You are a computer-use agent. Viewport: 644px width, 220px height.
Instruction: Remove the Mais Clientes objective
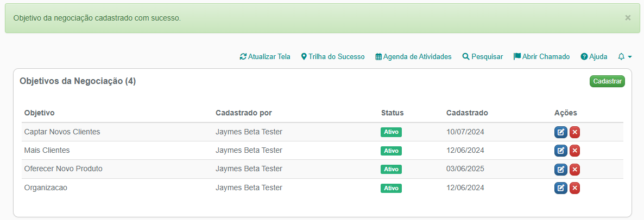(574, 151)
